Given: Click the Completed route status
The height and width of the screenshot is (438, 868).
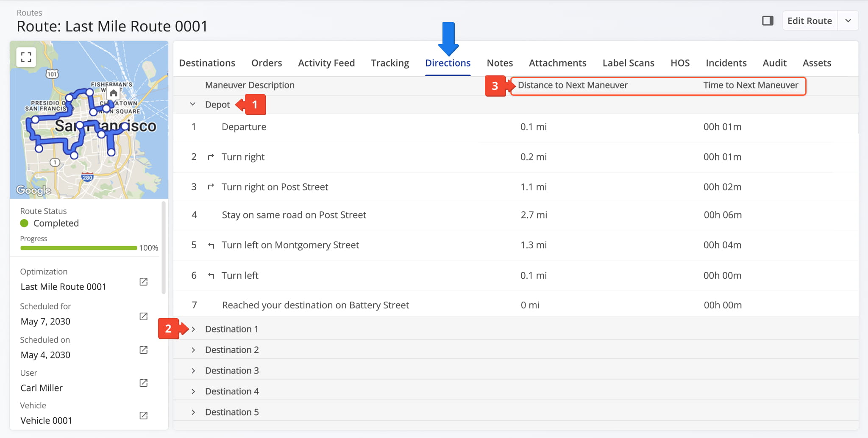Looking at the screenshot, I should click(56, 223).
